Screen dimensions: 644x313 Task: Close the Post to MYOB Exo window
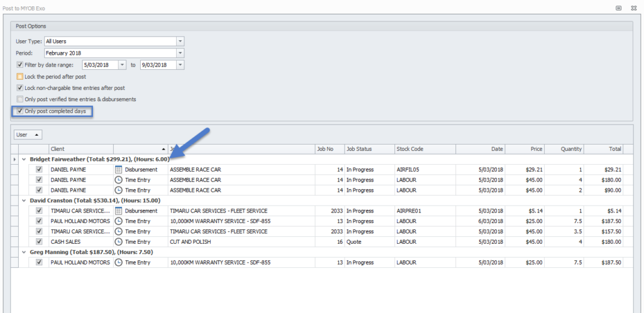(634, 8)
